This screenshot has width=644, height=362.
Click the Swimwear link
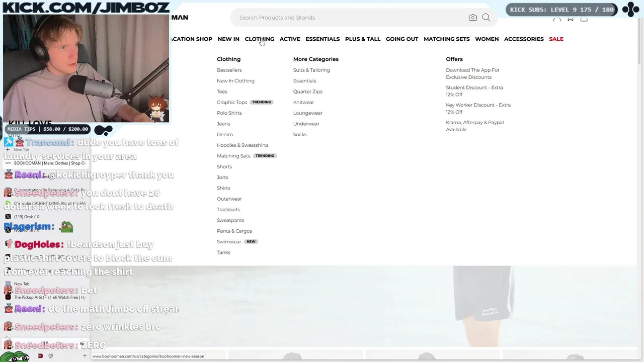229,241
